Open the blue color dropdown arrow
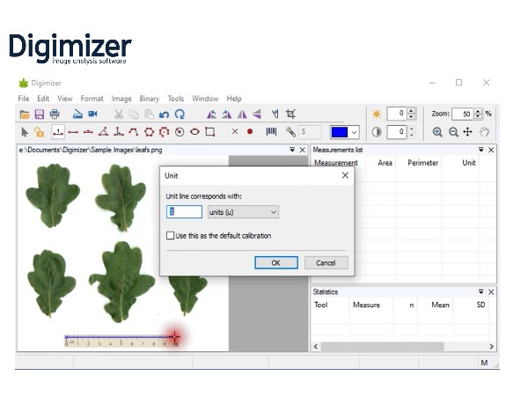The image size is (528, 420). 354,132
